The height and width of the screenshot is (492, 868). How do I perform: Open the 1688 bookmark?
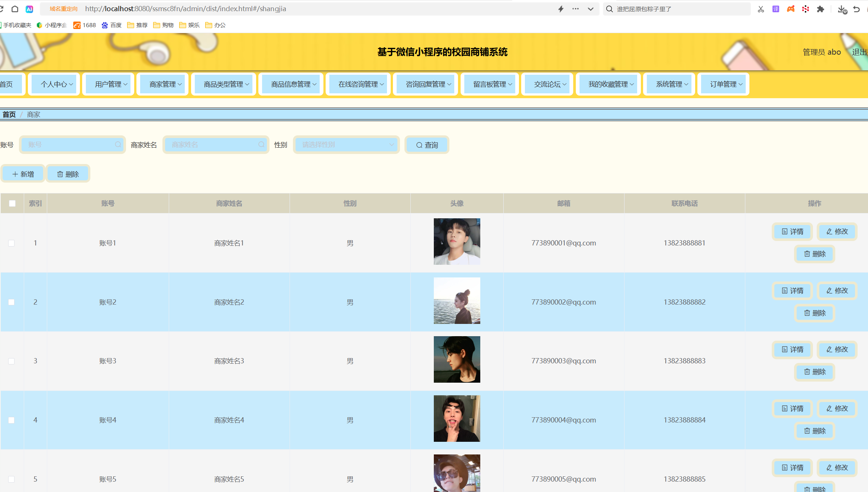85,25
